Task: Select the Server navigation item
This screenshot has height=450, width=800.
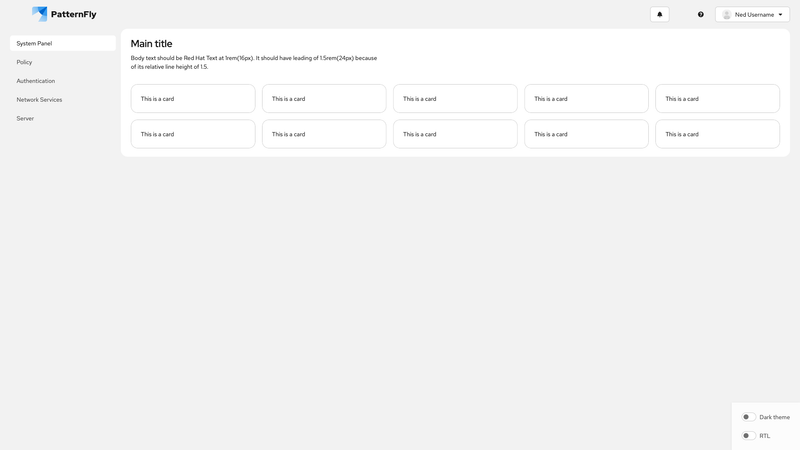Action: click(x=25, y=118)
